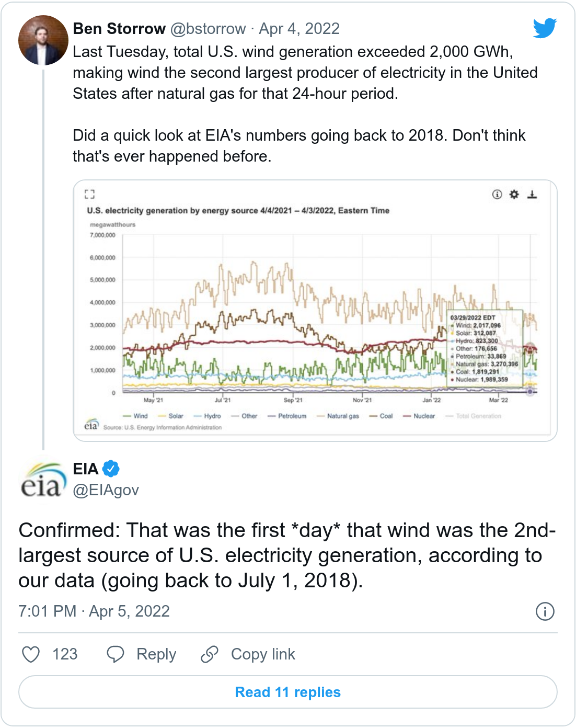This screenshot has height=728, width=576.
Task: Open the @bstorrow handle link
Action: click(x=208, y=29)
